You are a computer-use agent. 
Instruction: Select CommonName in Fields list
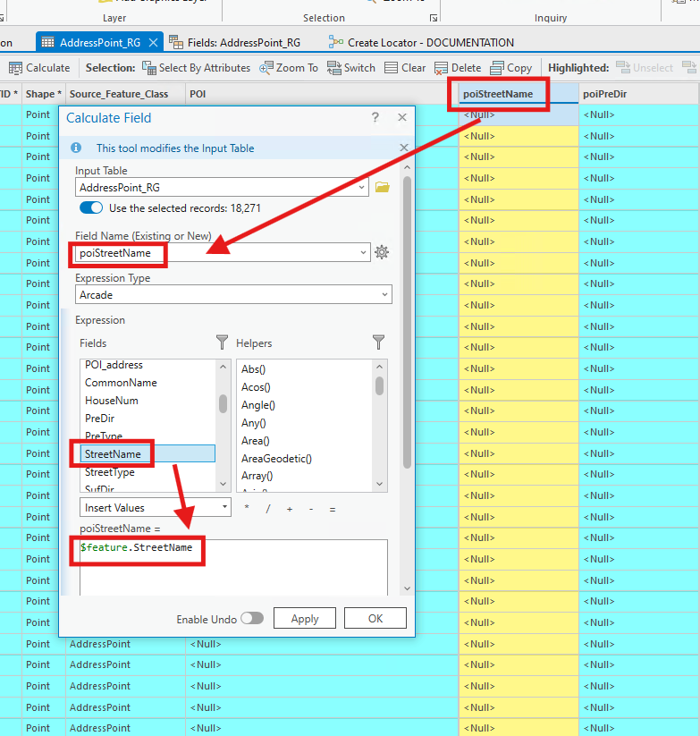(148, 383)
